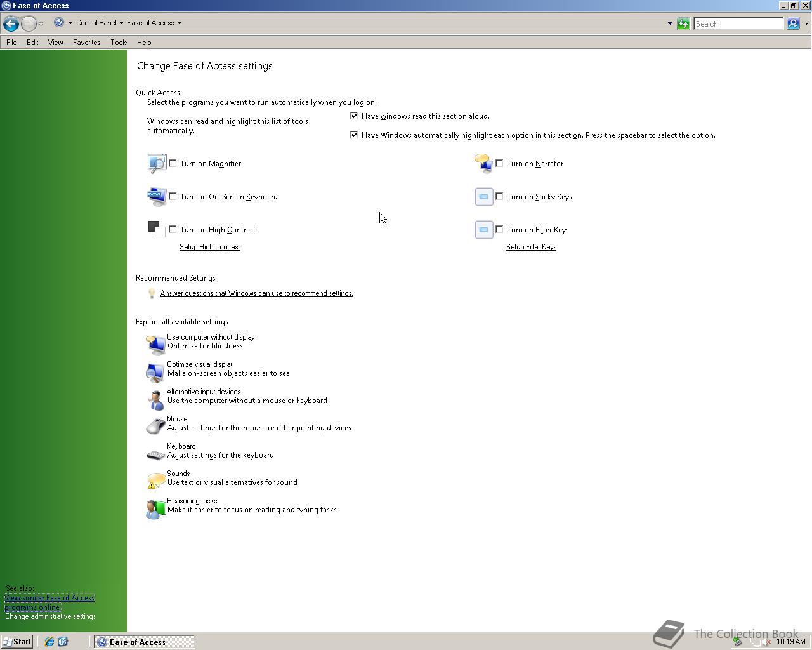Toggle Turn on Filter Keys
Screen dimensions: 812x650
[499, 229]
